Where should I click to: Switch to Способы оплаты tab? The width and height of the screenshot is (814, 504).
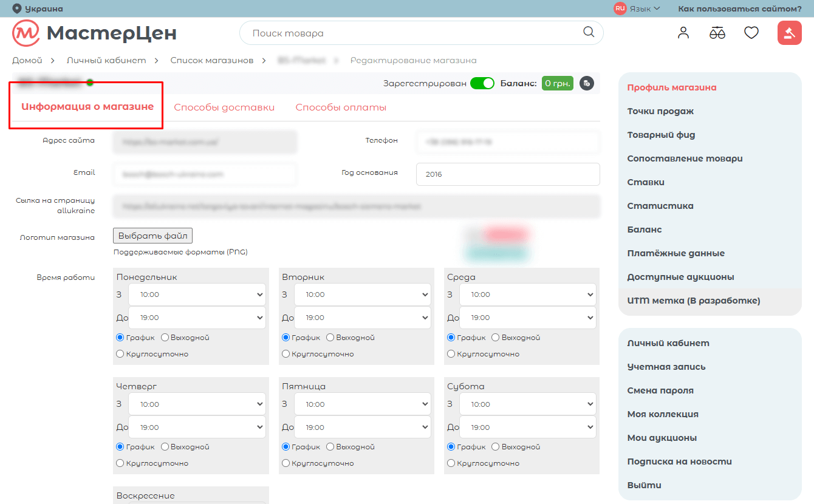pos(341,107)
